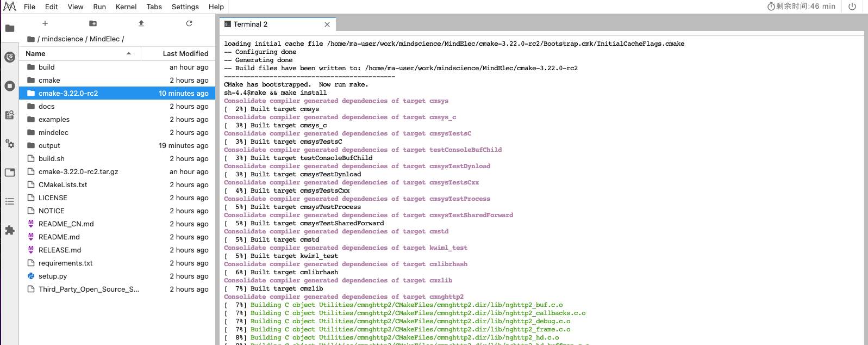The image size is (868, 345).
Task: Select the setup.py file
Action: point(117,276)
